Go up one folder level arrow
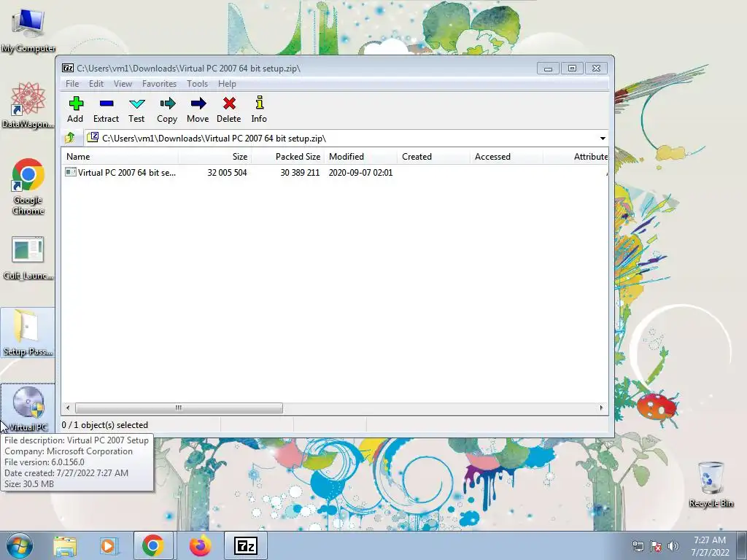Image resolution: width=747 pixels, height=560 pixels. point(70,138)
